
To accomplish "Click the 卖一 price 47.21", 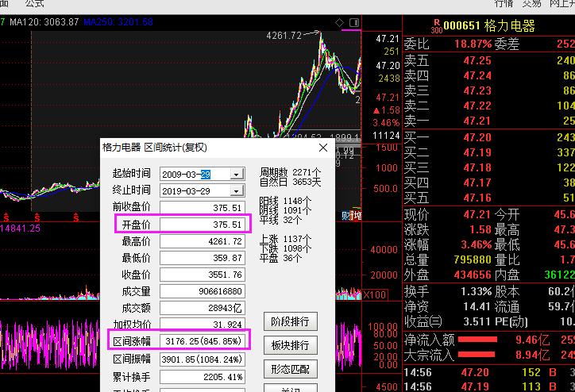I will (x=477, y=121).
